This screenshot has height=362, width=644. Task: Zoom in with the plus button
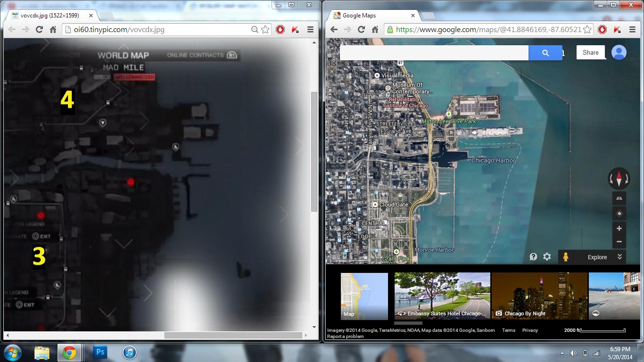[619, 229]
